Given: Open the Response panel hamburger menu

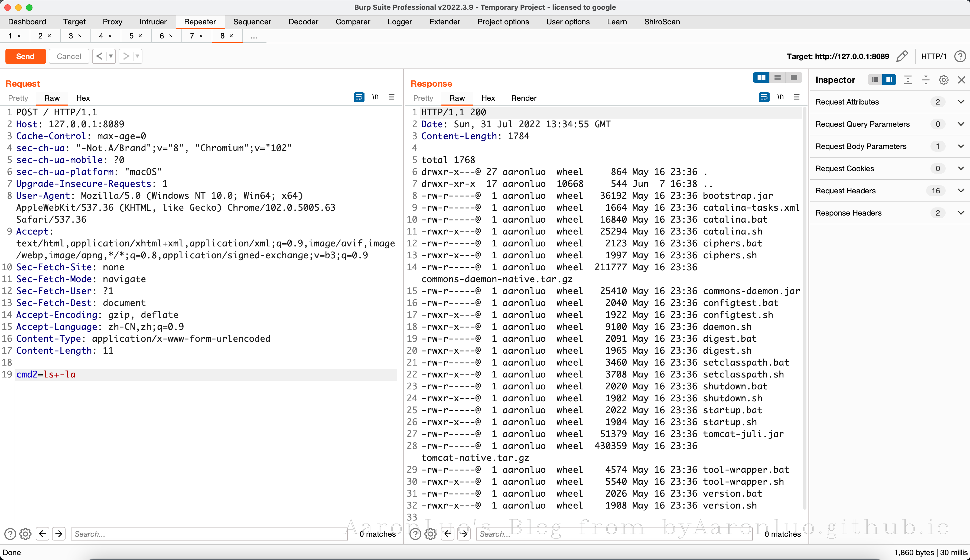Looking at the screenshot, I should [x=796, y=97].
